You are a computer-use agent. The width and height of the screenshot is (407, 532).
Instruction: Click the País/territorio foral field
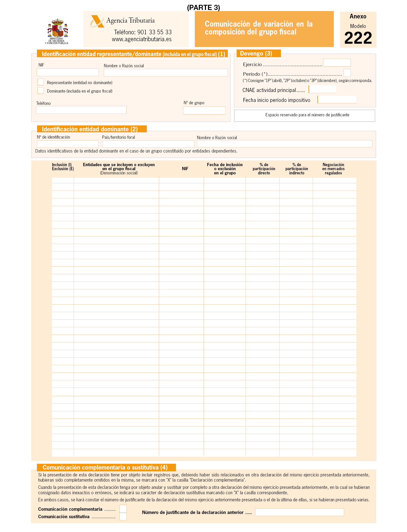coord(148,144)
